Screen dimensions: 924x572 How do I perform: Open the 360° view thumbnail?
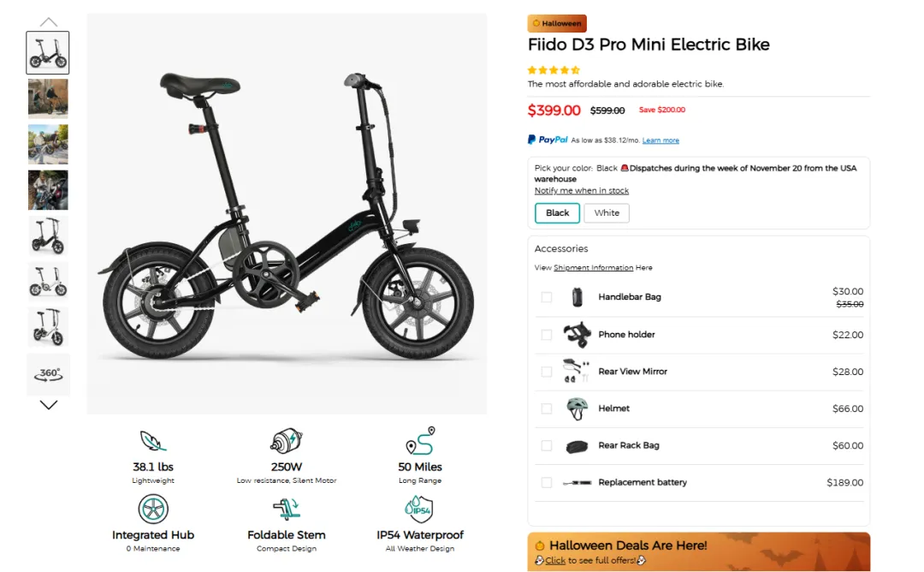coord(48,374)
